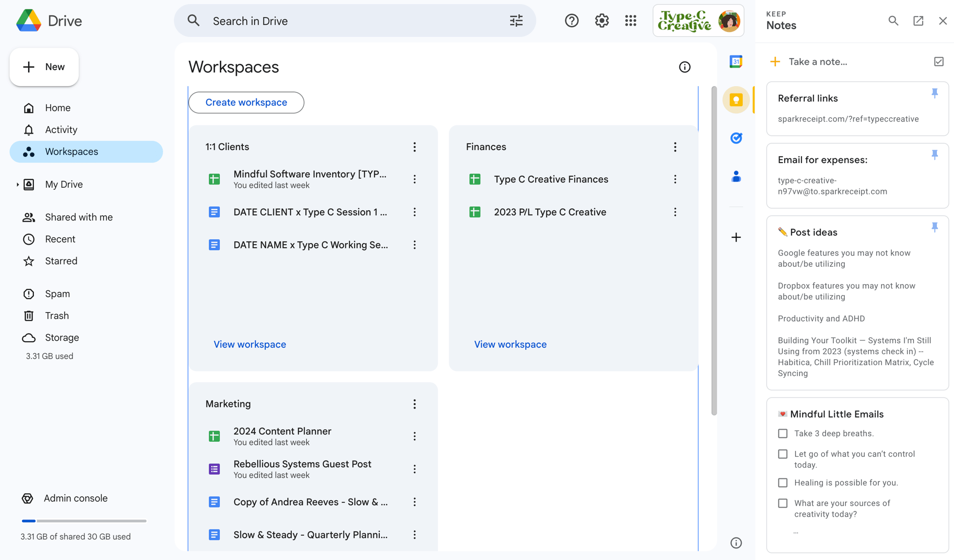Check 'Take 3 deep breaths' checkbox
This screenshot has width=954, height=560.
783,433
